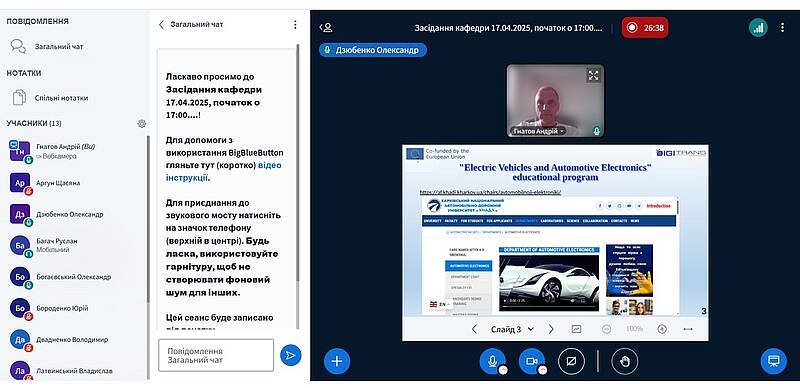This screenshot has width=800, height=388.
Task: Send chat message with paper plane button
Action: (290, 355)
